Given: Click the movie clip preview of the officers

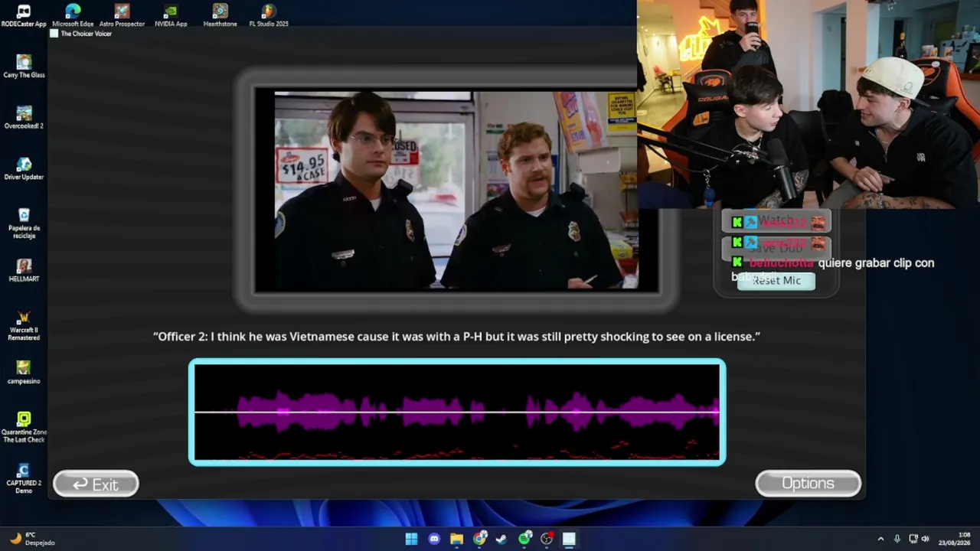Looking at the screenshot, I should 456,191.
